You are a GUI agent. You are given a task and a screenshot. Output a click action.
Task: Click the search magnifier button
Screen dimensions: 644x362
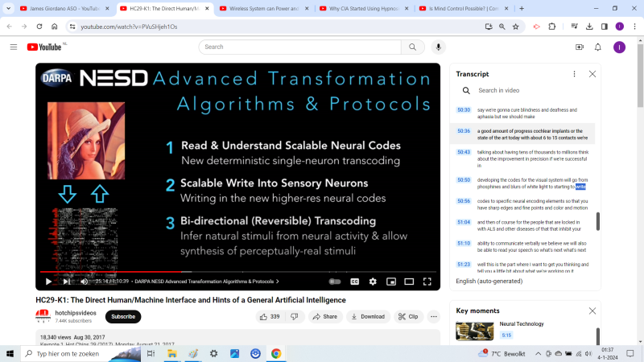[412, 47]
